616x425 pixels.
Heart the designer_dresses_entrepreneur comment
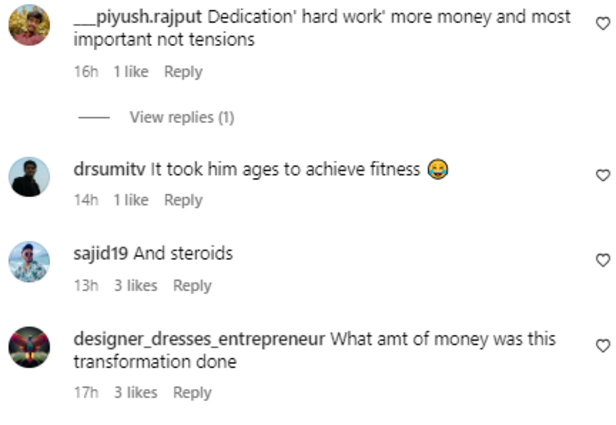602,345
